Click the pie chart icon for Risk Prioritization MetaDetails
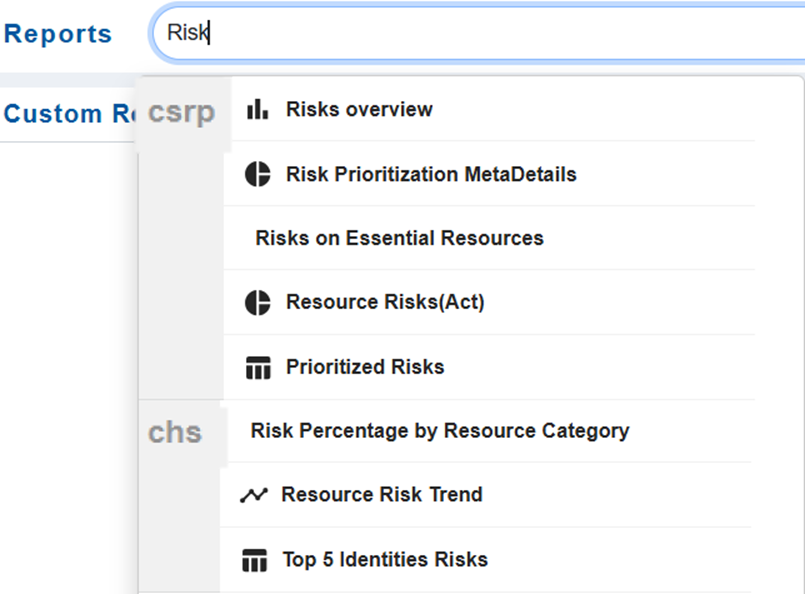This screenshot has width=805, height=594. (257, 174)
